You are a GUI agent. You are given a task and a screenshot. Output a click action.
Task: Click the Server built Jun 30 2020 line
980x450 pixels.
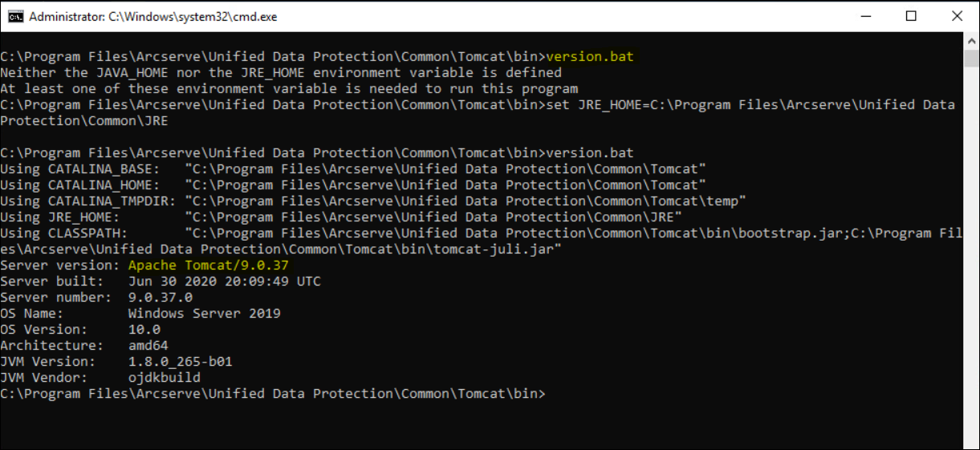161,282
